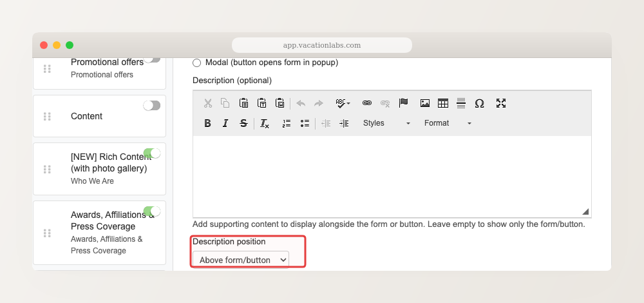The image size is (644, 303).
Task: Toggle the Promotional offers switch
Action: pyautogui.click(x=152, y=59)
